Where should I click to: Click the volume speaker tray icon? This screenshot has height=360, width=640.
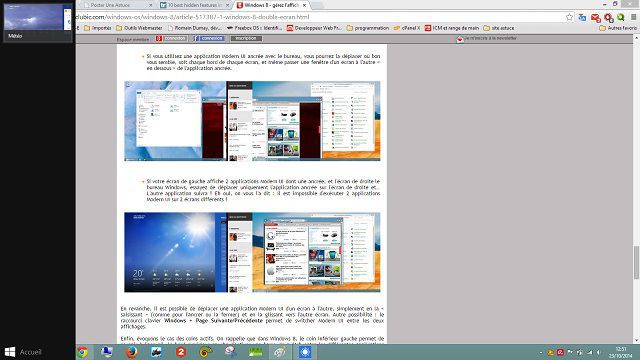[599, 352]
